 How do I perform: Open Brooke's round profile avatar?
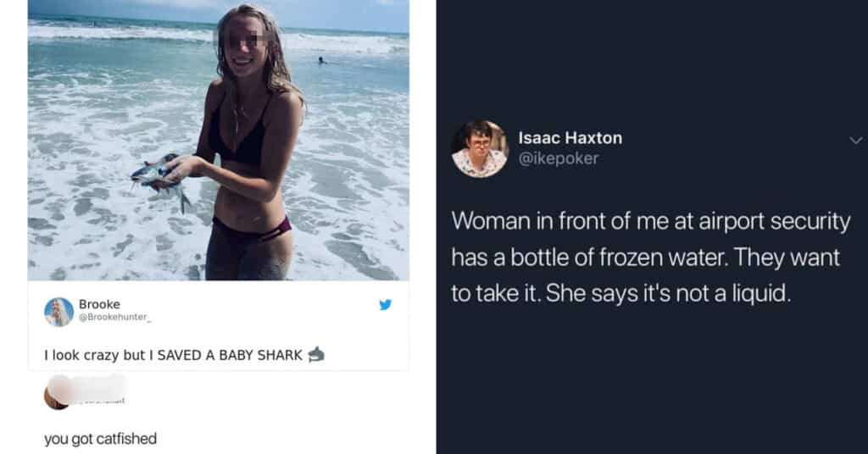pyautogui.click(x=58, y=312)
